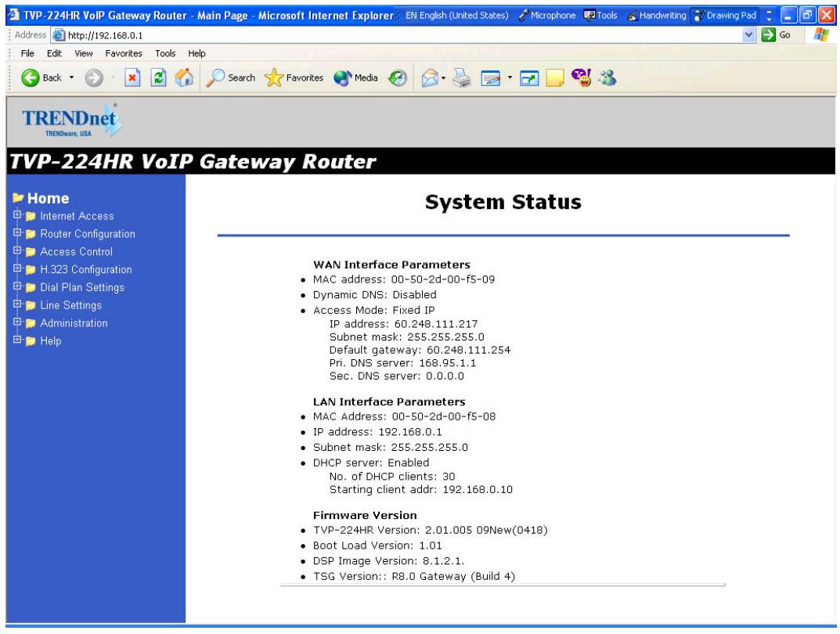Click EN English (United States) indicator

point(456,16)
